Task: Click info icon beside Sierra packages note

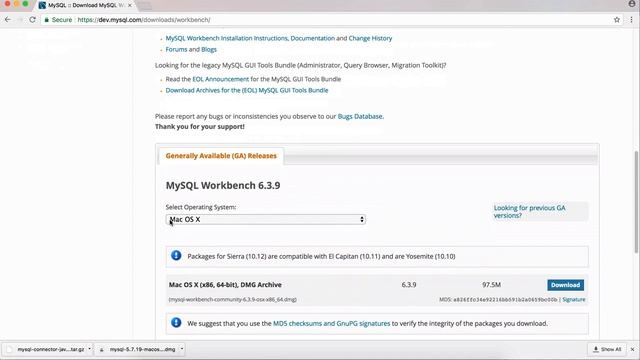Action: pyautogui.click(x=176, y=256)
